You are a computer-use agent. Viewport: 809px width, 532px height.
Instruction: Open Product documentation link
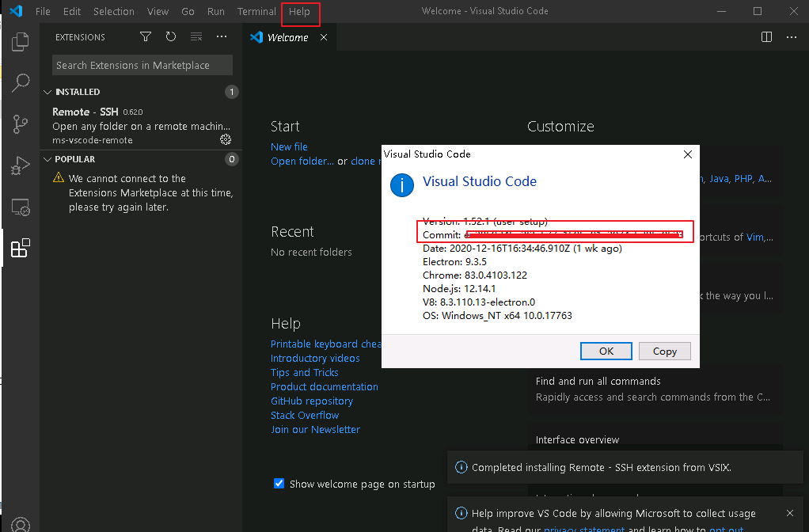click(324, 386)
